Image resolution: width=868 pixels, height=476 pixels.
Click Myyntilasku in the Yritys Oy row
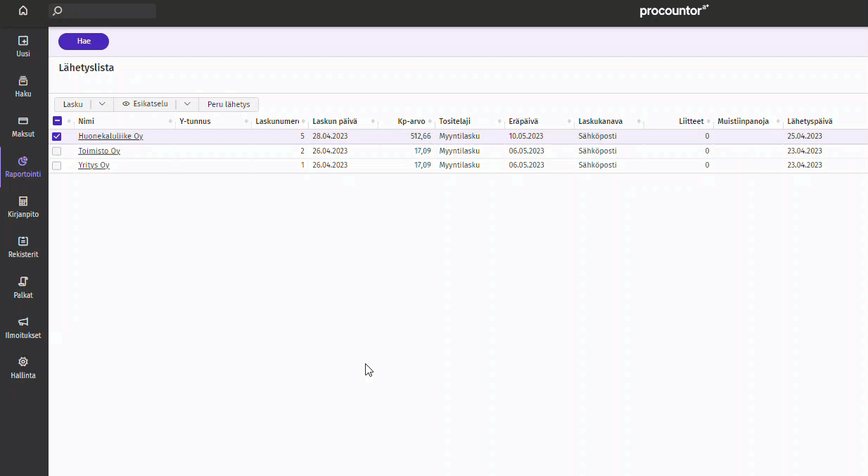(459, 165)
